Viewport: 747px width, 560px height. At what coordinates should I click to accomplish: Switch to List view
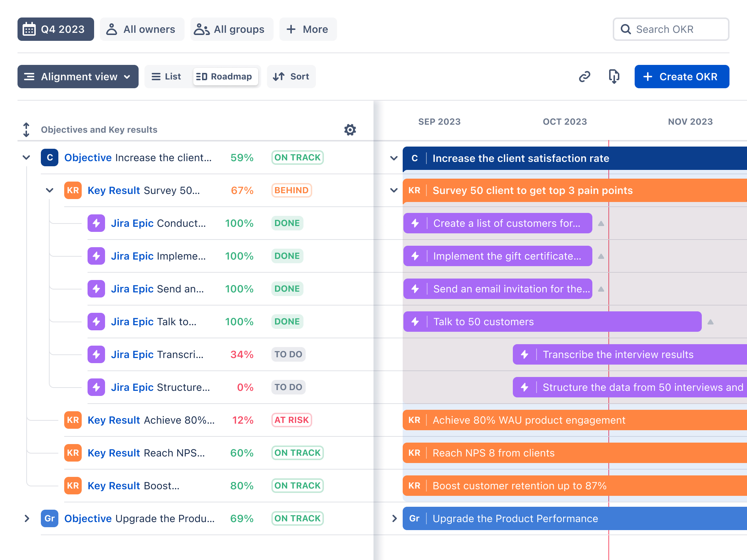click(x=166, y=77)
